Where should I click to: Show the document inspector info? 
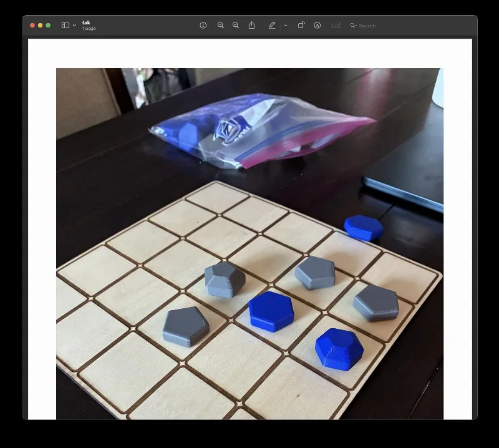pyautogui.click(x=203, y=26)
